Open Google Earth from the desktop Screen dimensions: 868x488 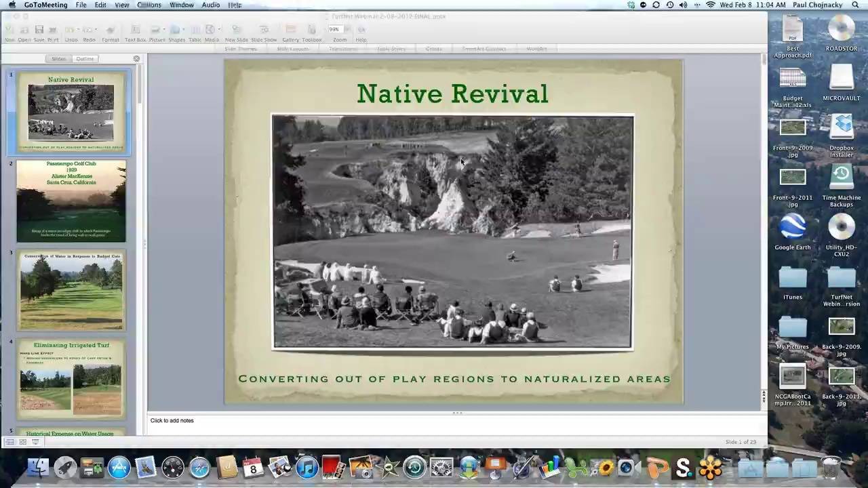(792, 232)
